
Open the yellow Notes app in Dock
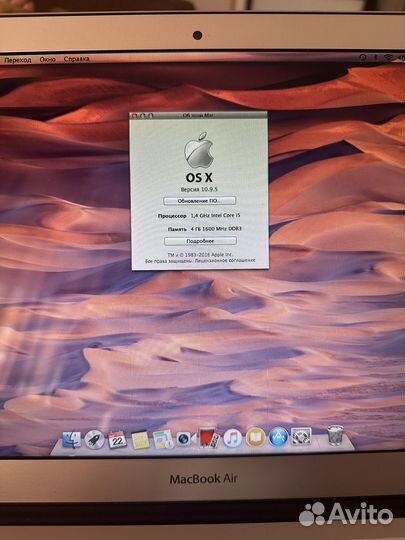(140, 440)
